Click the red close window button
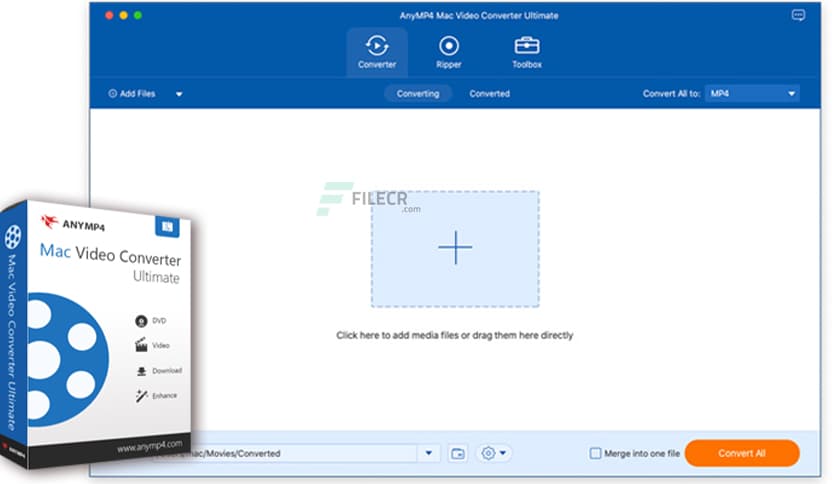 pos(108,16)
